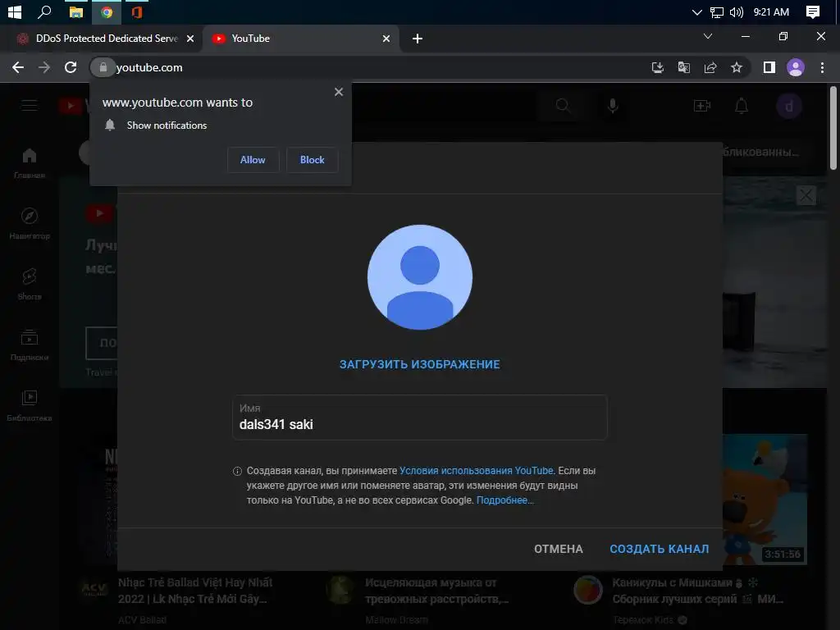This screenshot has width=840, height=630.
Task: Close the YouTube tab
Action: [386, 39]
